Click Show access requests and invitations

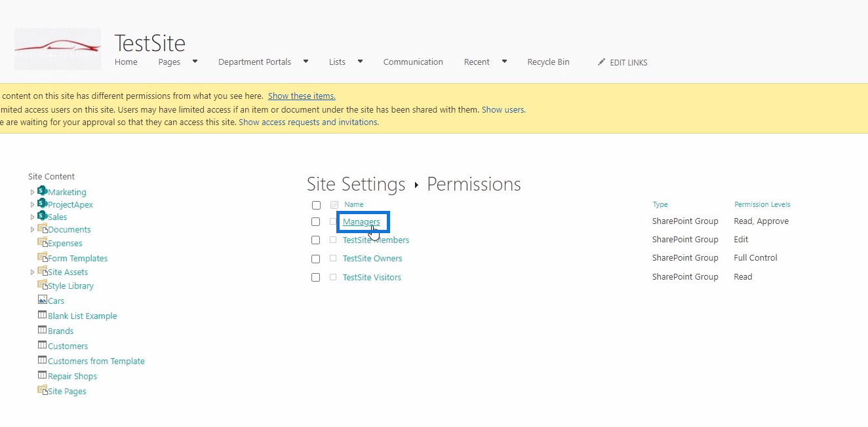pyautogui.click(x=308, y=122)
